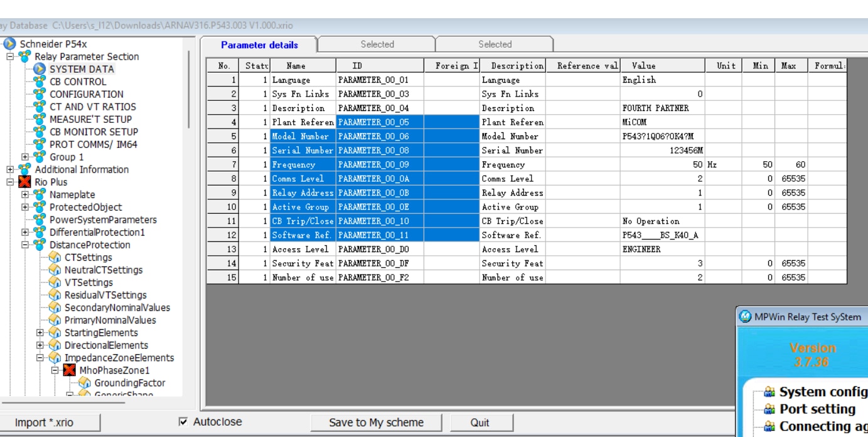Select PrimaryNominalValues tree item
The width and height of the screenshot is (868, 437).
coord(110,320)
